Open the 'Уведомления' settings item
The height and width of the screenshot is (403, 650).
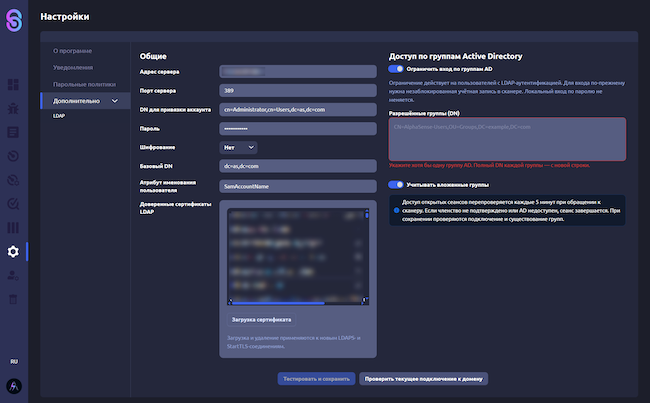[73, 67]
